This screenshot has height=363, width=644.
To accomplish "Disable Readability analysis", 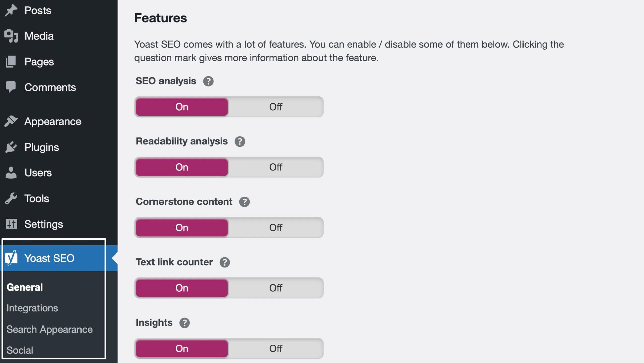I will 276,167.
